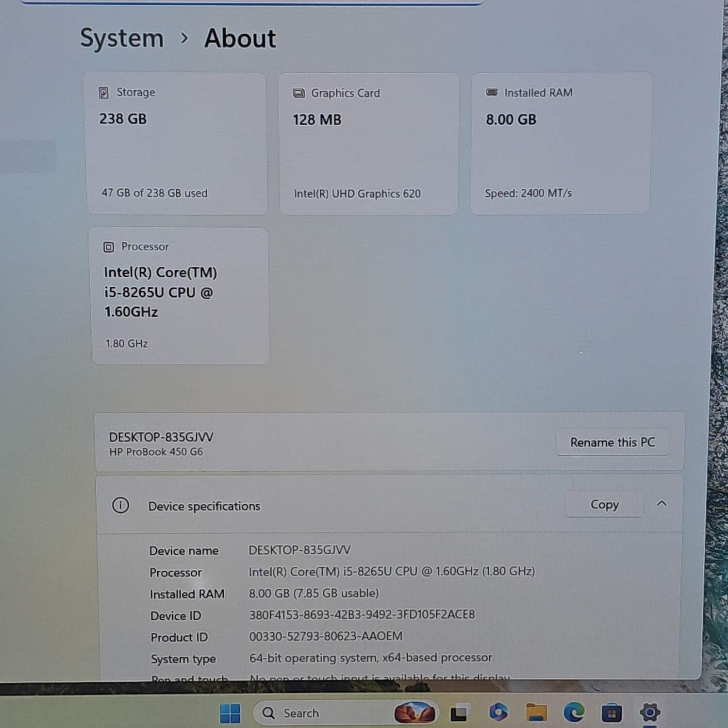Viewport: 728px width, 728px height.
Task: Click the Device specifications info icon
Action: click(120, 505)
